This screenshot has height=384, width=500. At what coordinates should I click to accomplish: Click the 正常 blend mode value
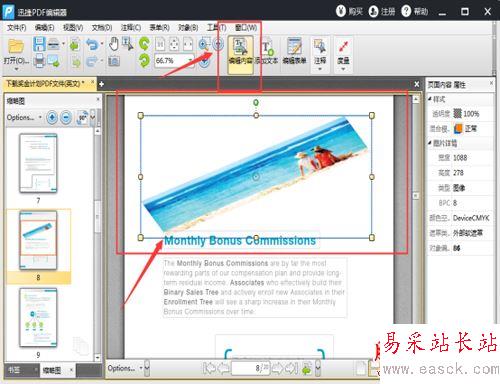pos(471,128)
